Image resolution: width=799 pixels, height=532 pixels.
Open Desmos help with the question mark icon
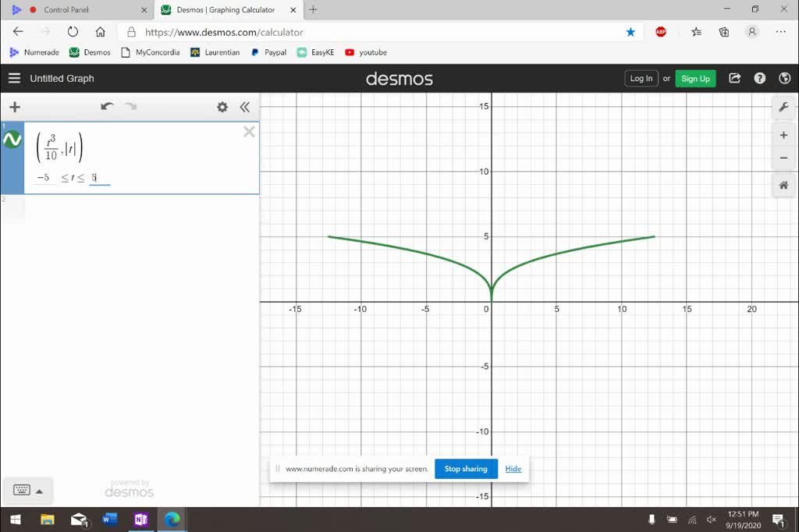click(x=759, y=78)
